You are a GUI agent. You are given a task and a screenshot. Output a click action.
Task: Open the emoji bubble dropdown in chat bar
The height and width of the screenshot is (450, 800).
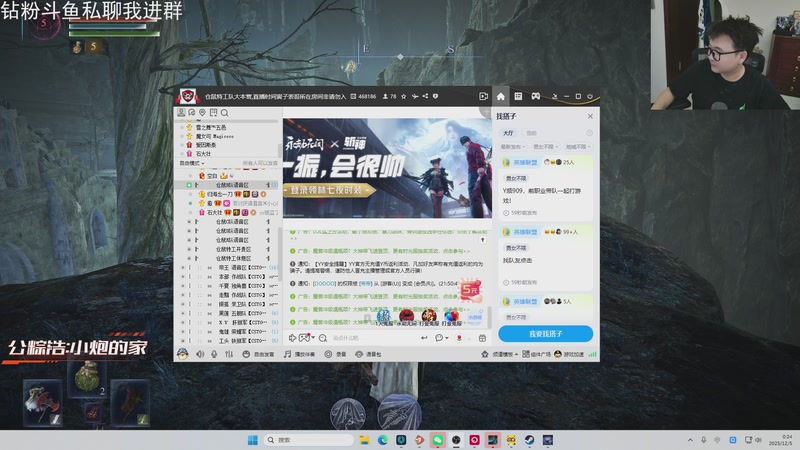tap(441, 338)
